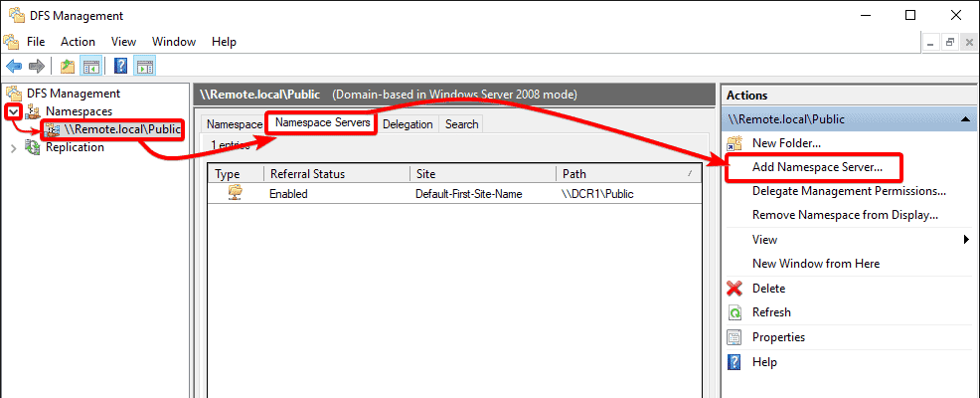The image size is (980, 398).
Task: Select \\Remote.local\Public in the tree
Action: click(x=122, y=129)
